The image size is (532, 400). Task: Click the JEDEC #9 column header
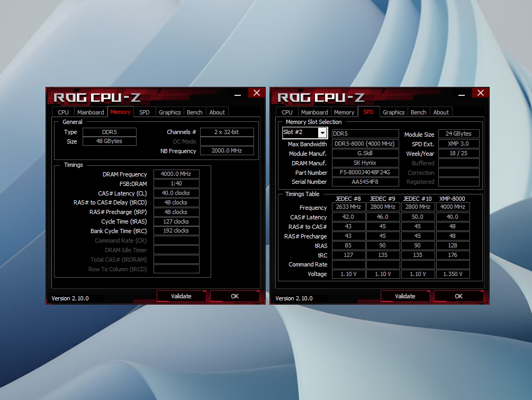pos(383,199)
